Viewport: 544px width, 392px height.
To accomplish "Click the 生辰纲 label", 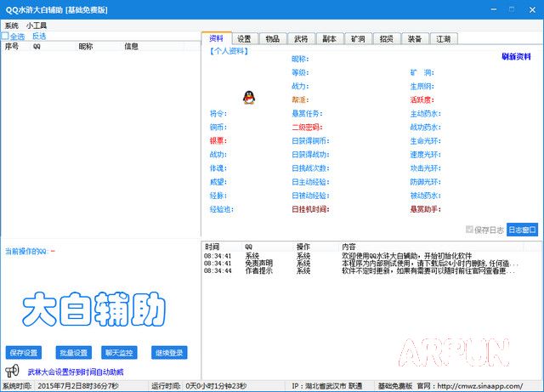I will (422, 86).
